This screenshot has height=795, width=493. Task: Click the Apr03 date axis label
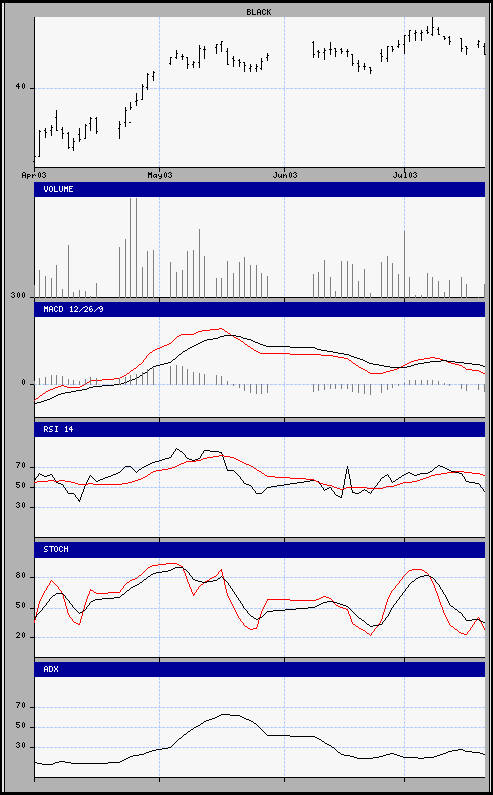click(34, 175)
